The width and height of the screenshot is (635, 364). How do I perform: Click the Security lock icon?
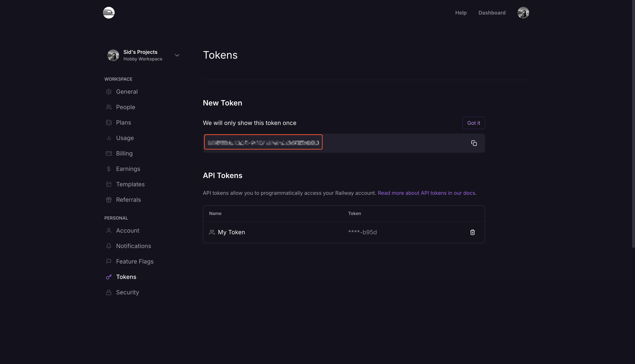[109, 292]
